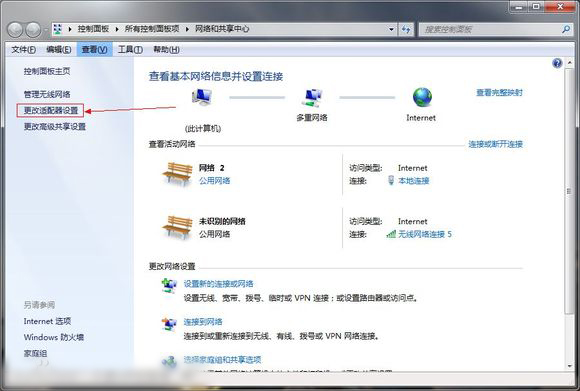The height and width of the screenshot is (391, 580).
Task: Click the bench icon for 网络 2
Action: [177, 174]
